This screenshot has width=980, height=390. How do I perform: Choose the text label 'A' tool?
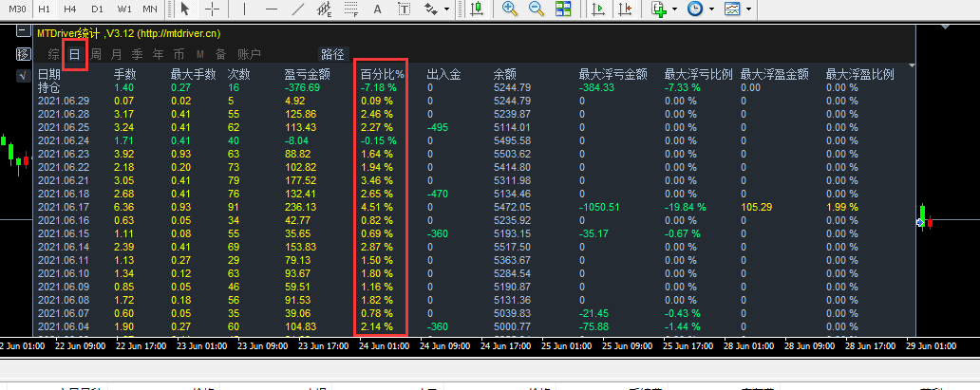[379, 9]
